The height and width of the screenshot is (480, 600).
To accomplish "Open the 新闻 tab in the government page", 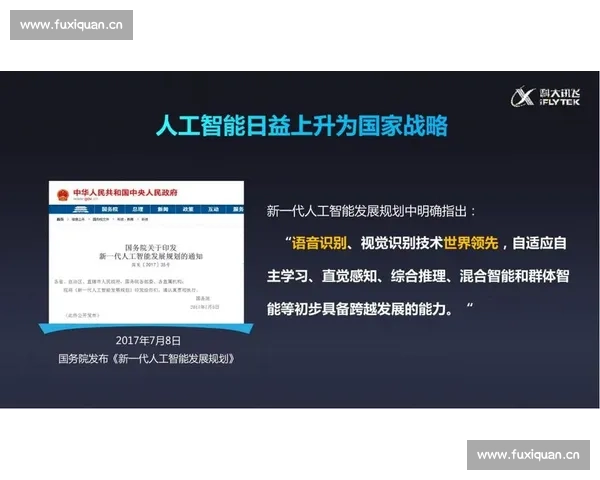I will pyautogui.click(x=163, y=209).
